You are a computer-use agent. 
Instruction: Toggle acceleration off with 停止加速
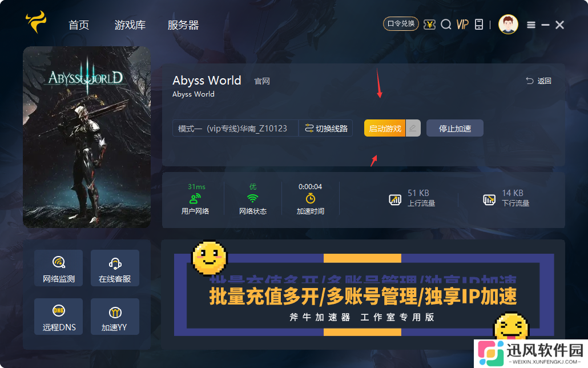coord(454,127)
